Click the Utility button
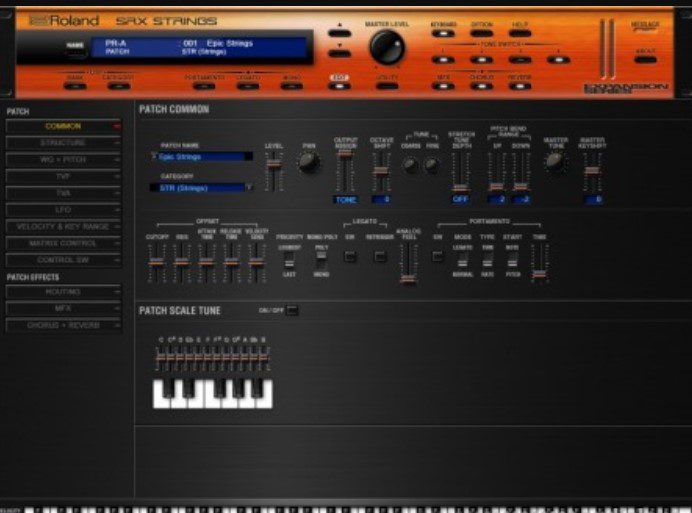 (387, 86)
